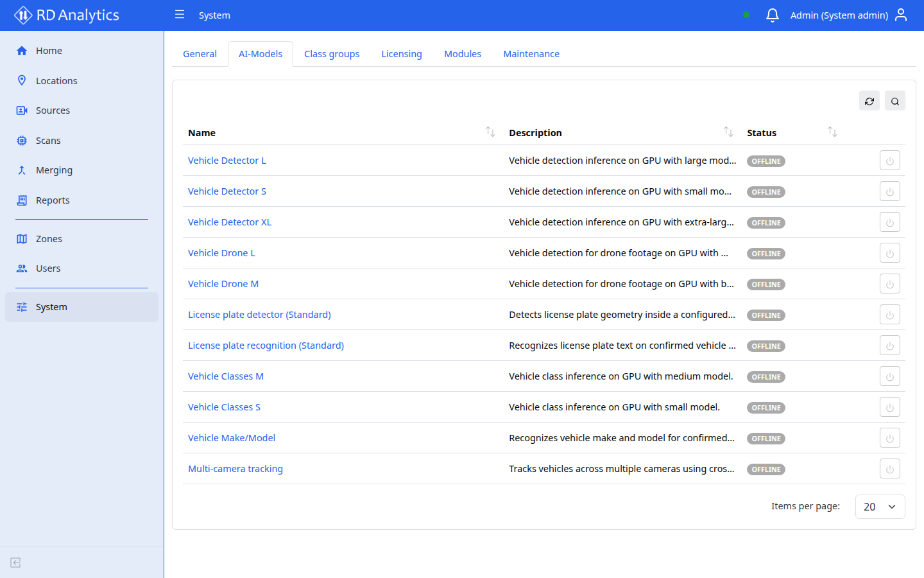The width and height of the screenshot is (924, 578).
Task: Power on Vehicle Detector XL
Action: (890, 222)
